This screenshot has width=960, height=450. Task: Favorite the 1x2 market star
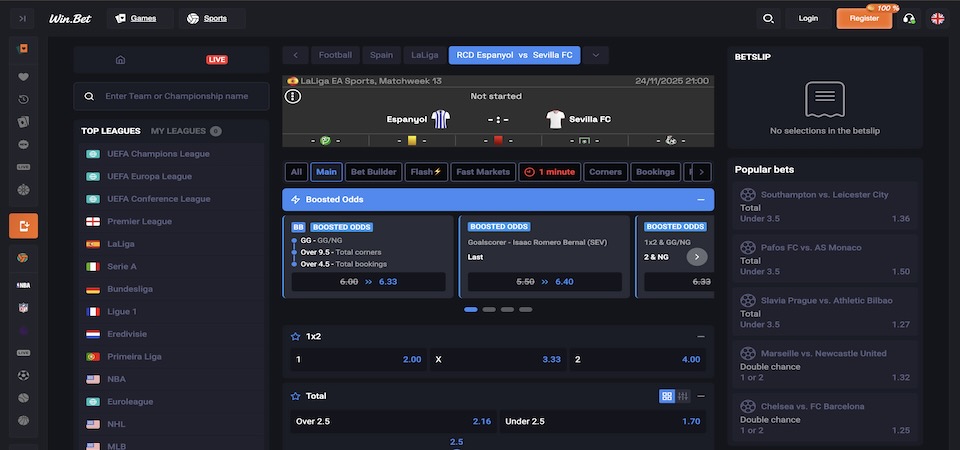coord(295,336)
